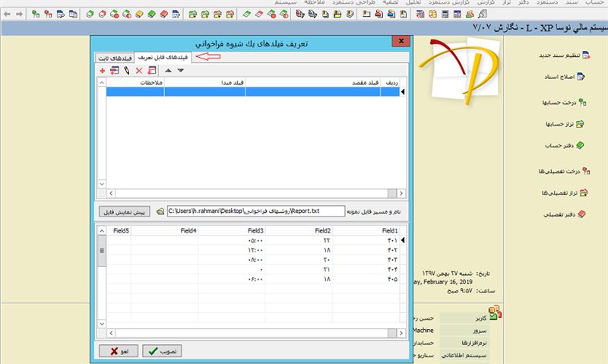Click the move-up triangle arrow in dialog toolbar

tap(168, 71)
